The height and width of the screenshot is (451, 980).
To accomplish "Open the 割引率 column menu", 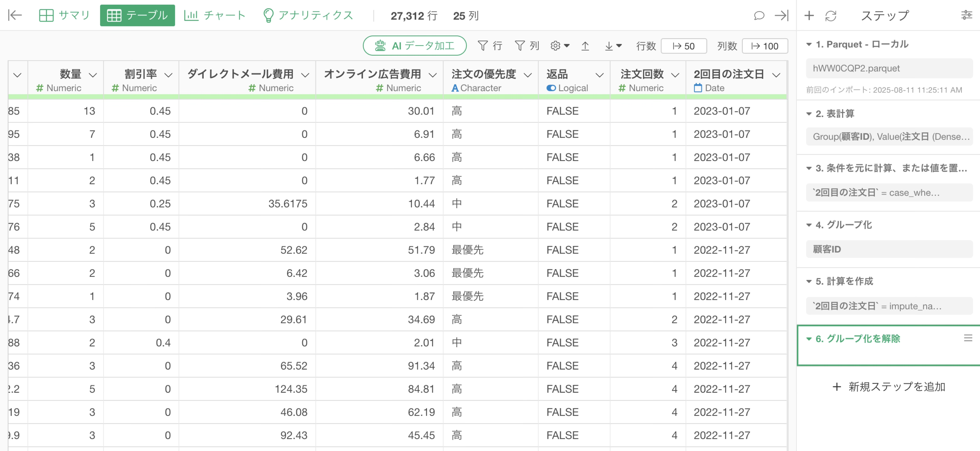I will pyautogui.click(x=168, y=75).
